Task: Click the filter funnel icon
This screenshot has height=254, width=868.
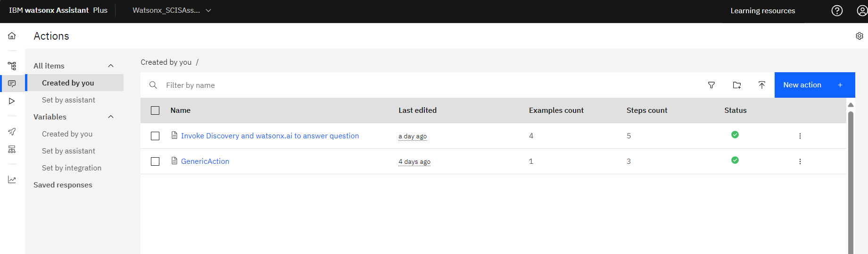Action: tap(711, 85)
